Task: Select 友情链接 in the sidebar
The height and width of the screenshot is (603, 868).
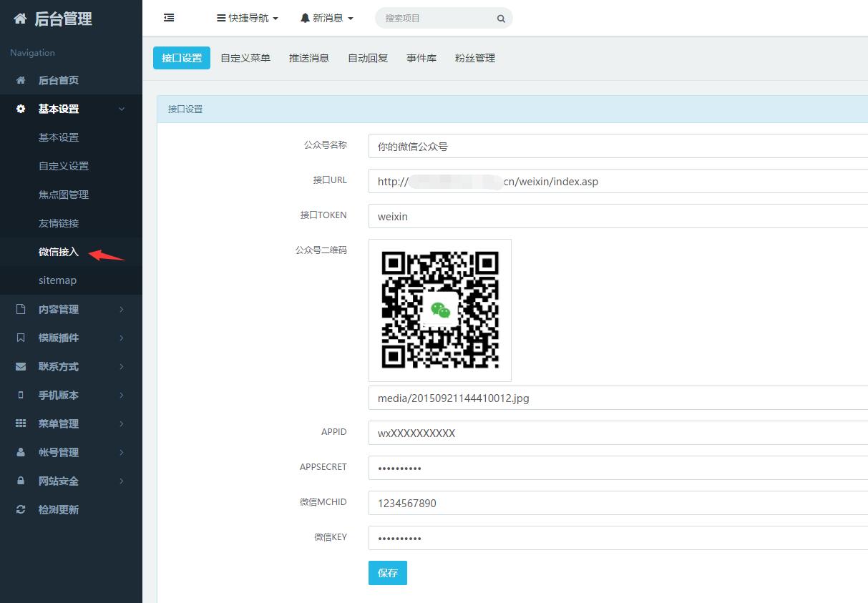Action: coord(59,223)
